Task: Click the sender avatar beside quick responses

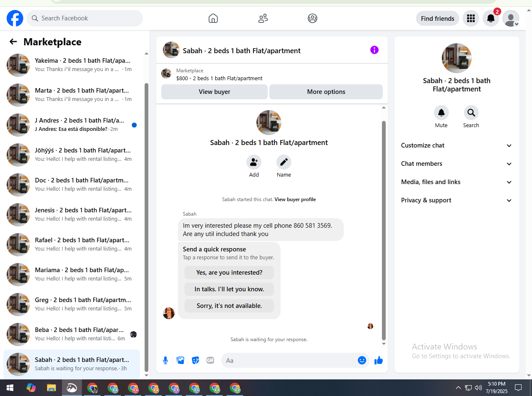Action: tap(169, 313)
